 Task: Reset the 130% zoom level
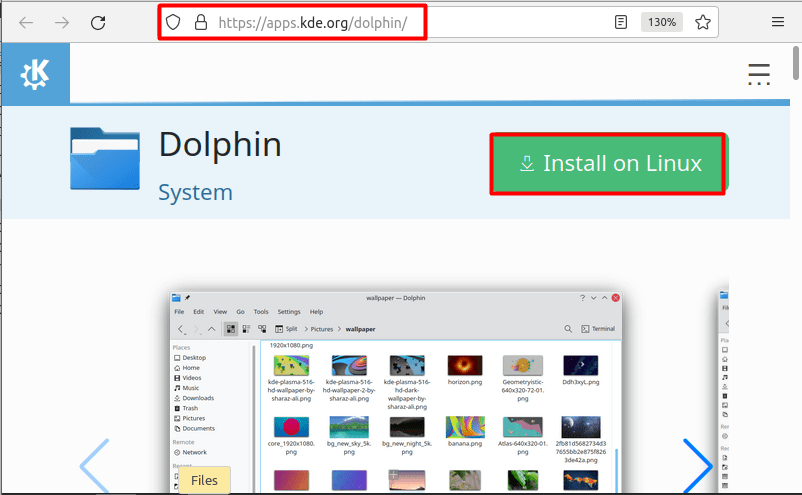tap(661, 22)
